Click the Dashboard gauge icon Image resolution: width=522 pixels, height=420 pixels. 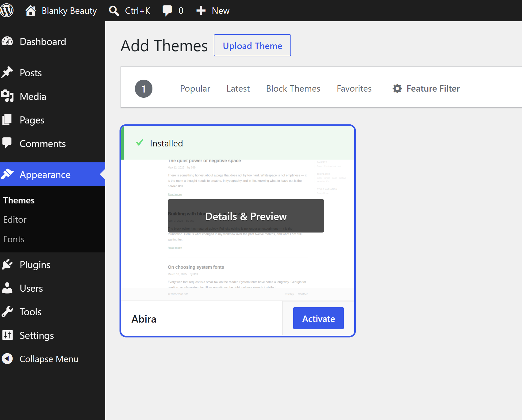[7, 41]
